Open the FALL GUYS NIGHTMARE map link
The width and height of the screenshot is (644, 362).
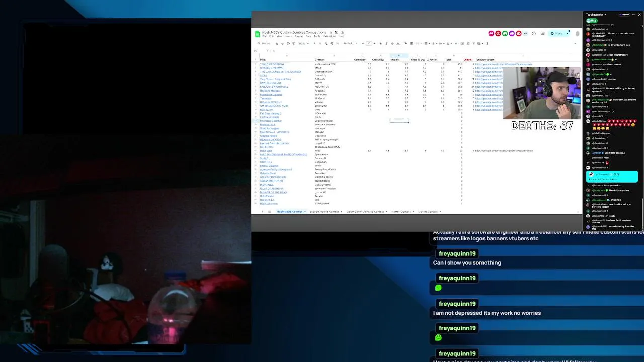click(274, 87)
